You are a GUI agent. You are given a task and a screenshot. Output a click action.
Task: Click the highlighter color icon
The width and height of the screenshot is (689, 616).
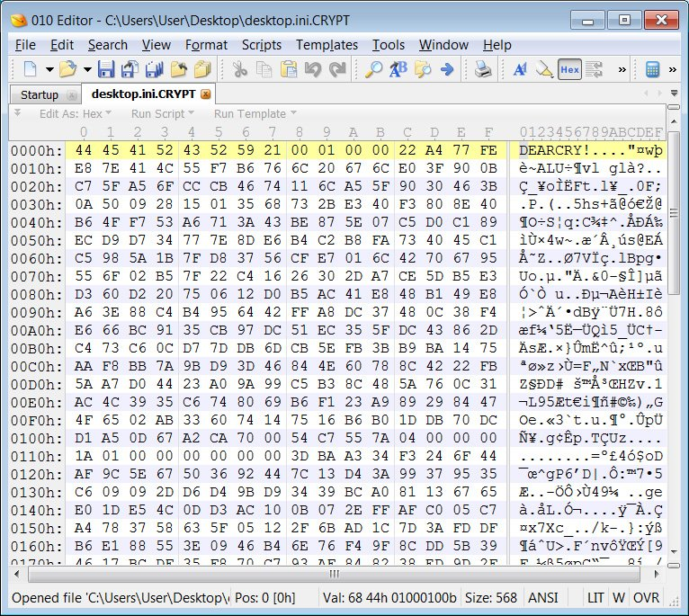click(544, 69)
